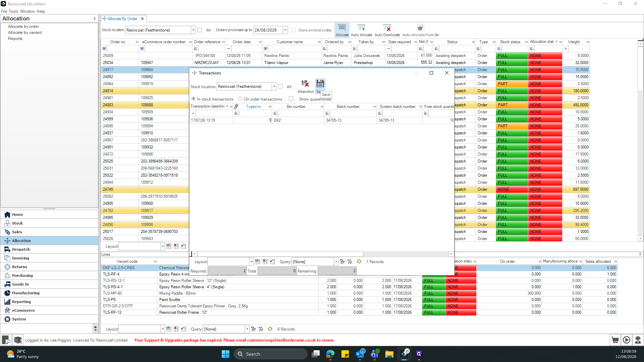This screenshot has height=362, width=644.
Task: Switch to Allocate By Order tab
Action: pyautogui.click(x=122, y=19)
